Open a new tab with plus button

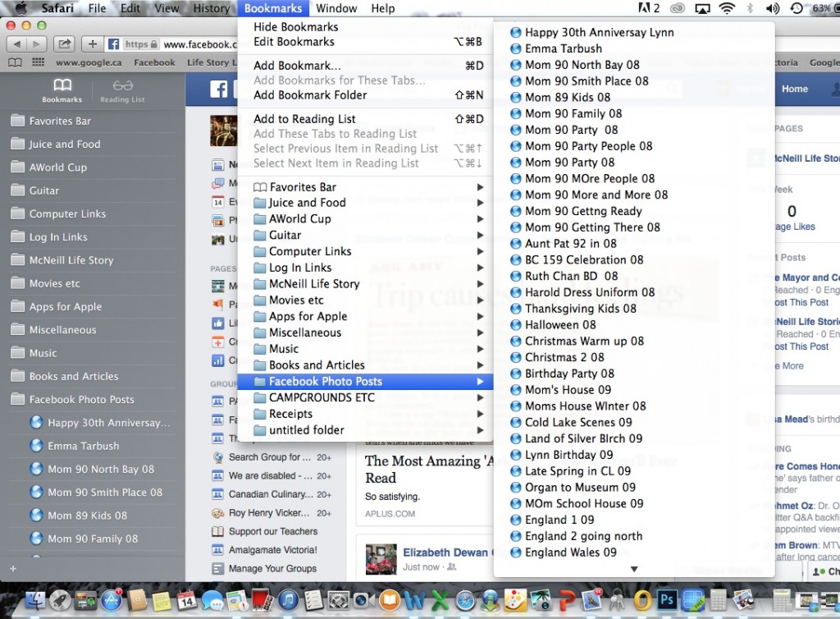coord(92,44)
